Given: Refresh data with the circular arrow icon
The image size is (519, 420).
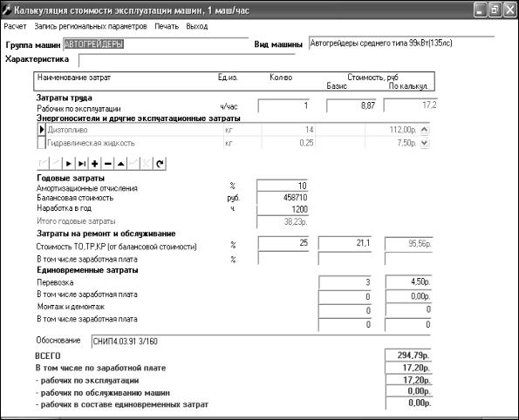Looking at the screenshot, I should (160, 163).
